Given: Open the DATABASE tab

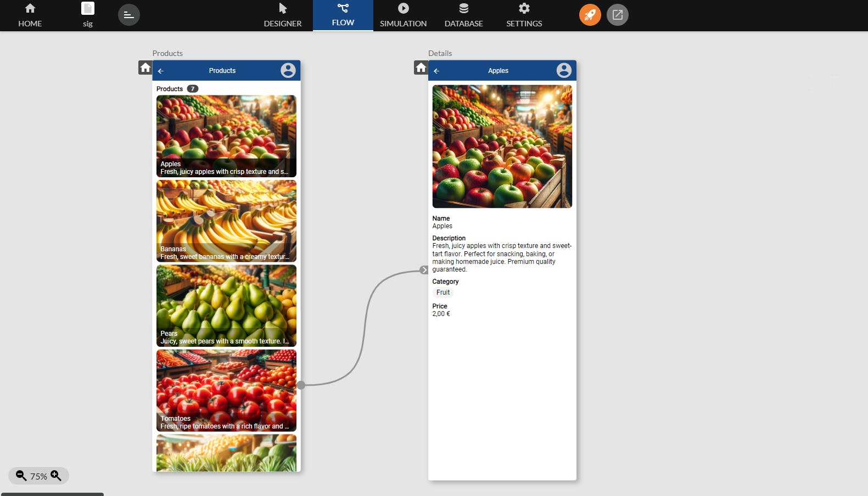Looking at the screenshot, I should coord(464,15).
